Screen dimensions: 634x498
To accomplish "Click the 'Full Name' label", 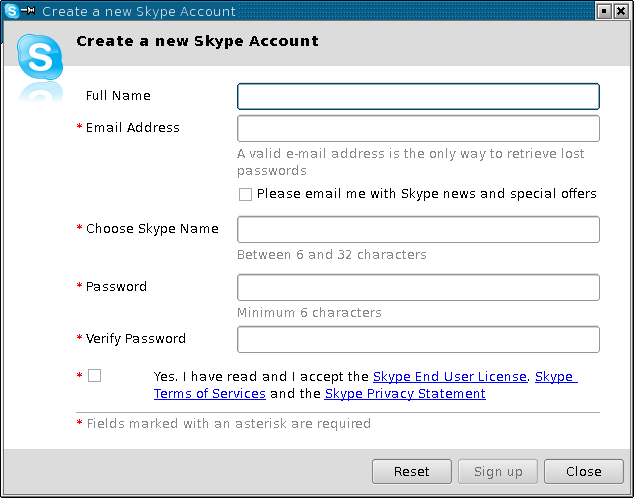I will (118, 95).
